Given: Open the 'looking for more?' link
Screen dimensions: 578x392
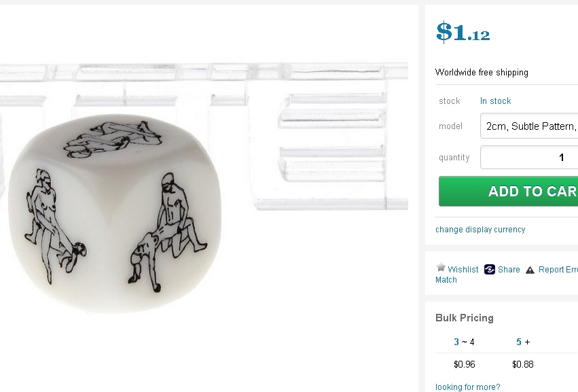Looking at the screenshot, I should (467, 387).
